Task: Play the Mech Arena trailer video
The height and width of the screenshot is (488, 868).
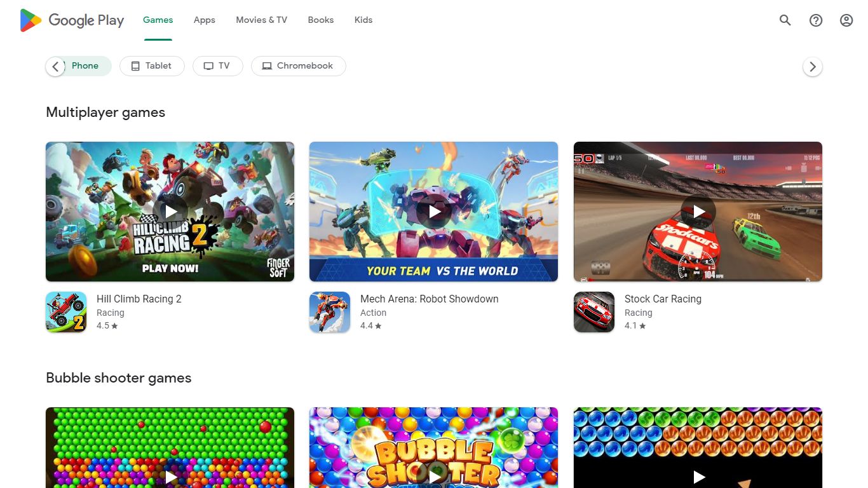Action: [434, 212]
